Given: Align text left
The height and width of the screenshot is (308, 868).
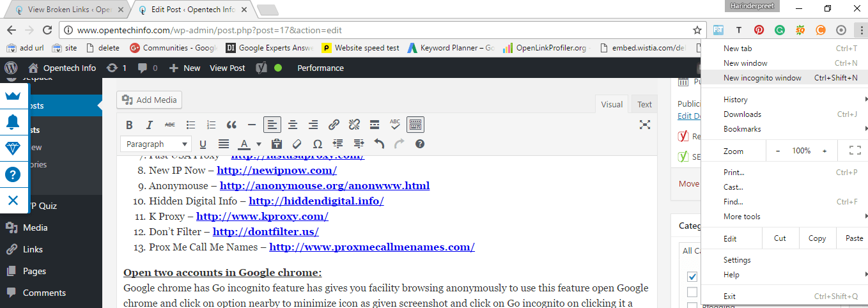Looking at the screenshot, I should pyautogui.click(x=272, y=125).
